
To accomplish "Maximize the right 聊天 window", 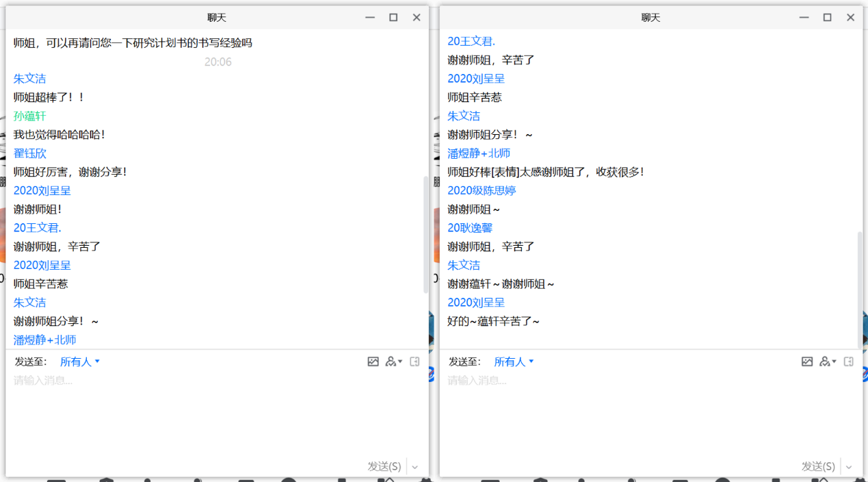I will (828, 18).
